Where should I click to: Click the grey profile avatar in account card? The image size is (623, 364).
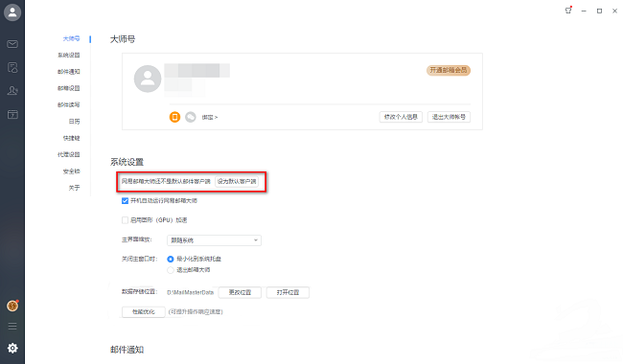pyautogui.click(x=148, y=79)
